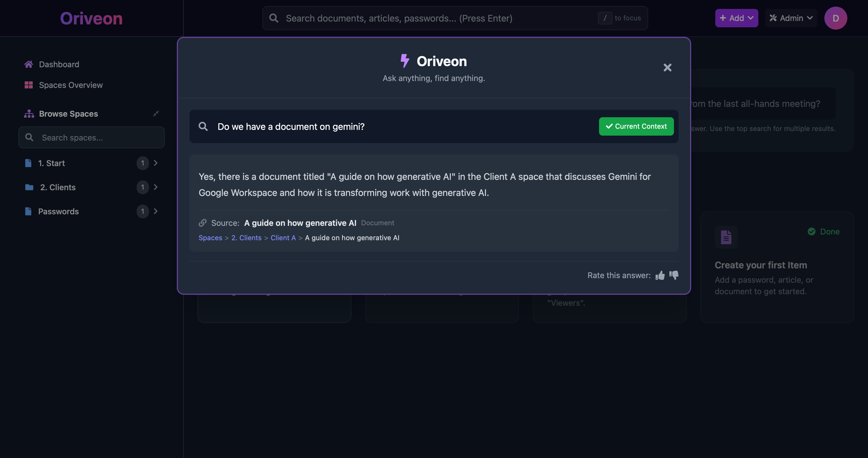Open the 1. Start space

[51, 163]
